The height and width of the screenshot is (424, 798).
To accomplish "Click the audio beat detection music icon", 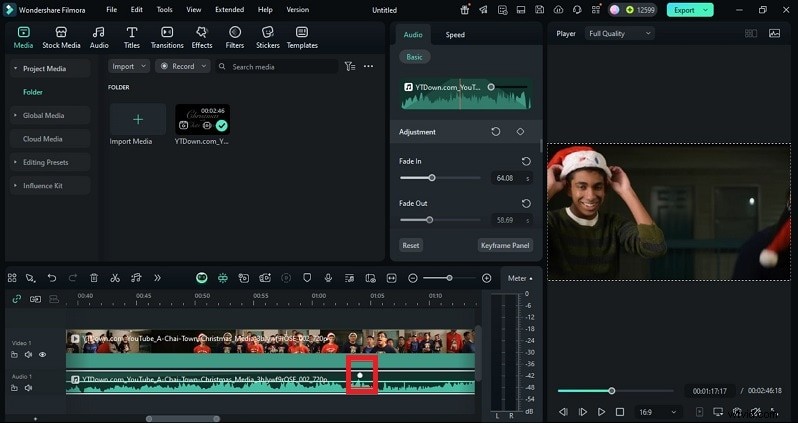I will tap(136, 278).
